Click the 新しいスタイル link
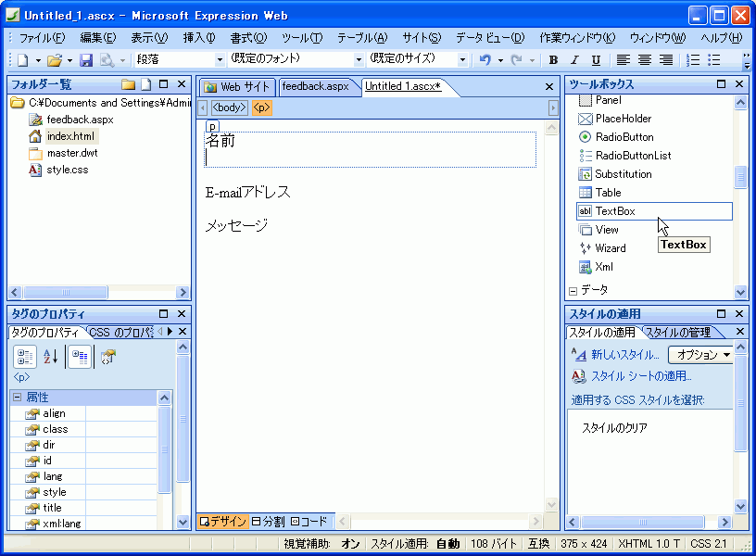756x556 pixels. click(624, 355)
